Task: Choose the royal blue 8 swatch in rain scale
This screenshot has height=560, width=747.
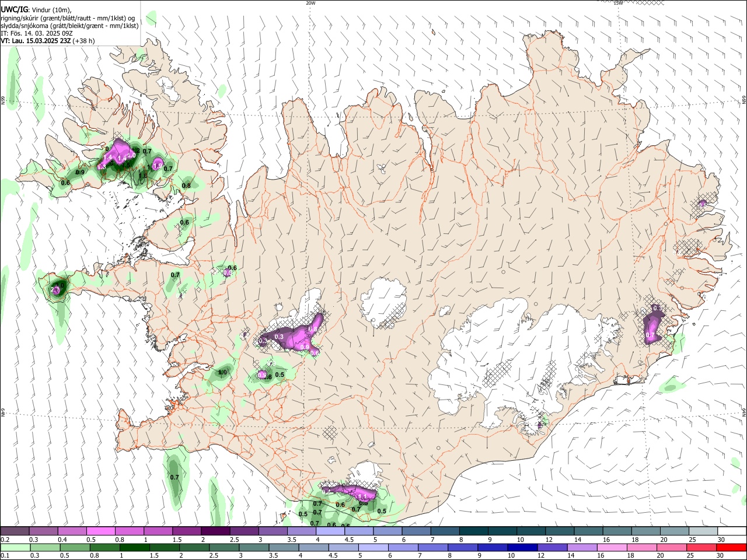Action: click(462, 547)
